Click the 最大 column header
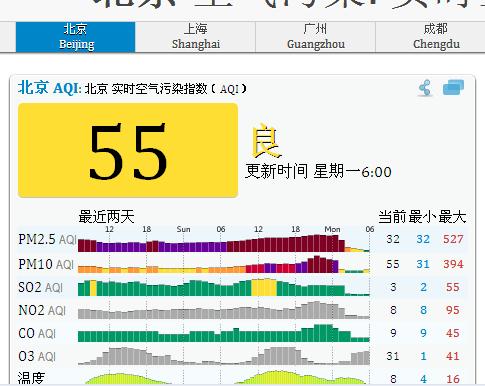This screenshot has width=485, height=386. (x=452, y=217)
